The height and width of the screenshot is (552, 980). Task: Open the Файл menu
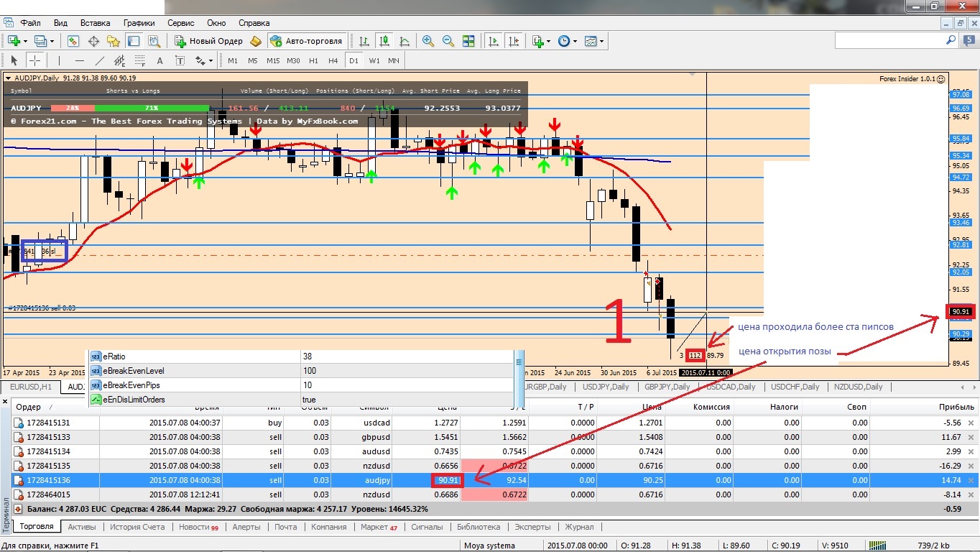pos(31,23)
